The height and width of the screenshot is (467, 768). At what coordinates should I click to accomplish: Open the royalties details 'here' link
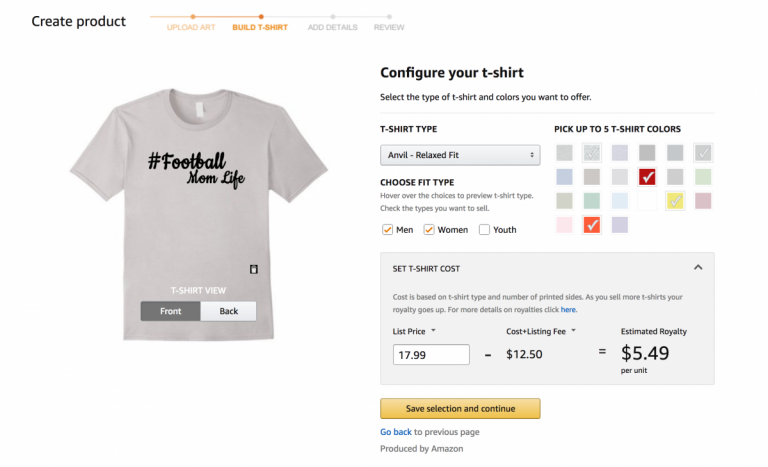(568, 310)
